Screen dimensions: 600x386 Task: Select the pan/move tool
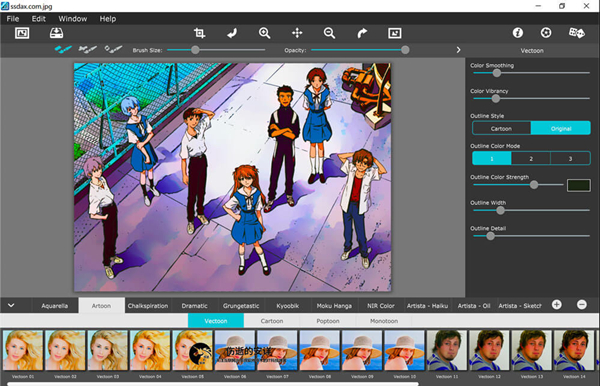[x=297, y=33]
